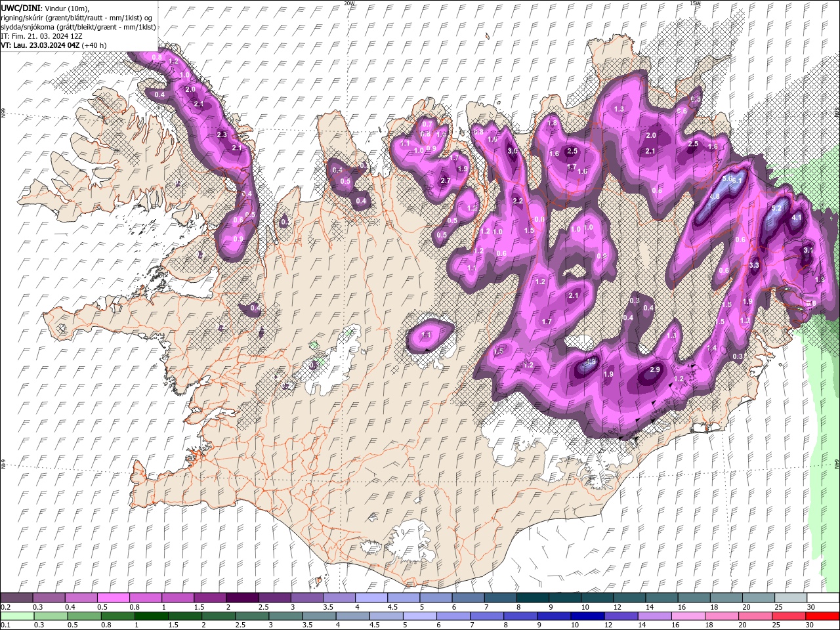Click the 1.8 value near the north coast

click(x=552, y=123)
